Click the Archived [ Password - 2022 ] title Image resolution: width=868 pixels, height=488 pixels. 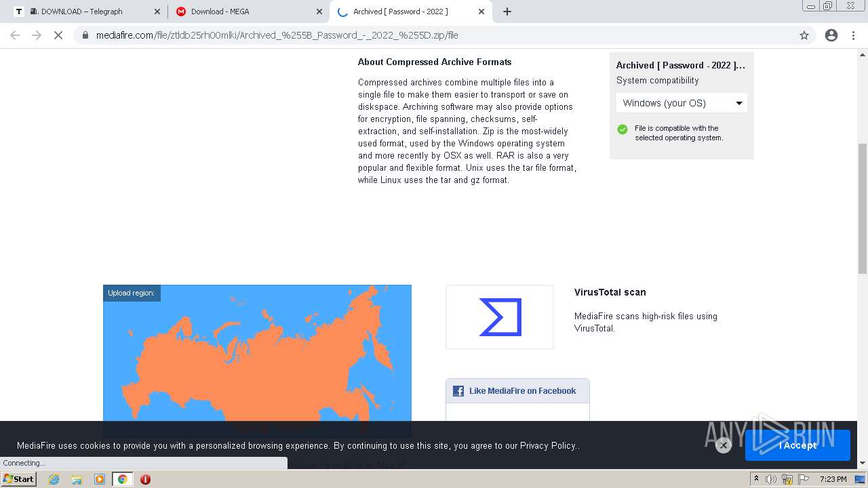click(681, 65)
